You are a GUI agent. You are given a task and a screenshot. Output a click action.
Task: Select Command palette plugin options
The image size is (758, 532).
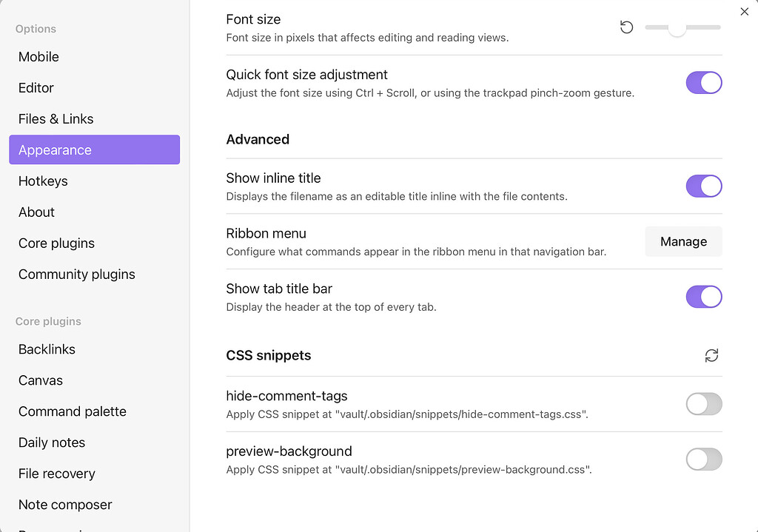pos(73,411)
